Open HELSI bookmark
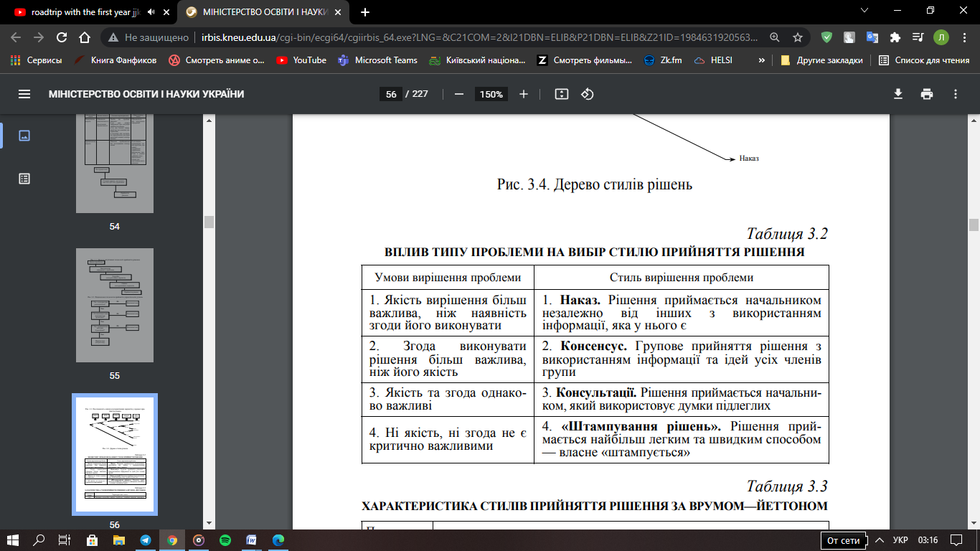Screen dimensions: 980x551 [x=713, y=60]
